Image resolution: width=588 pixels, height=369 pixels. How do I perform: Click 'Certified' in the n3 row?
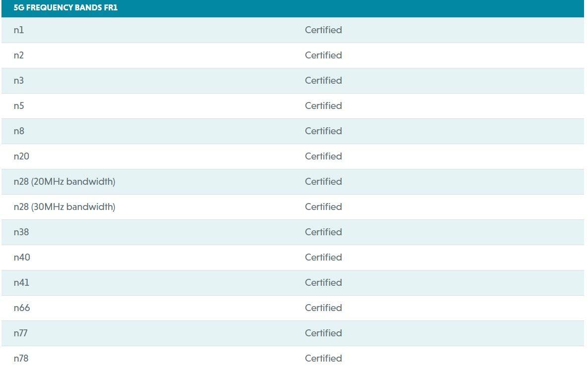(x=323, y=81)
